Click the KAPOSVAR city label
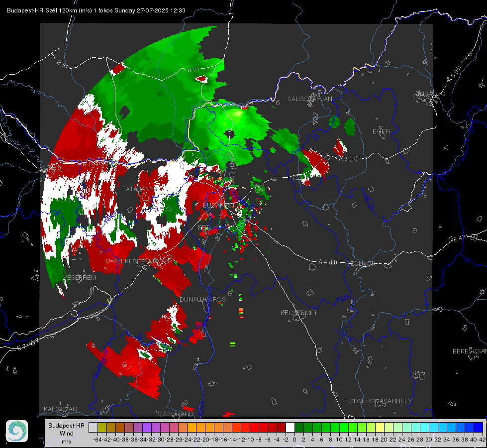487x448 pixels. pyautogui.click(x=60, y=409)
